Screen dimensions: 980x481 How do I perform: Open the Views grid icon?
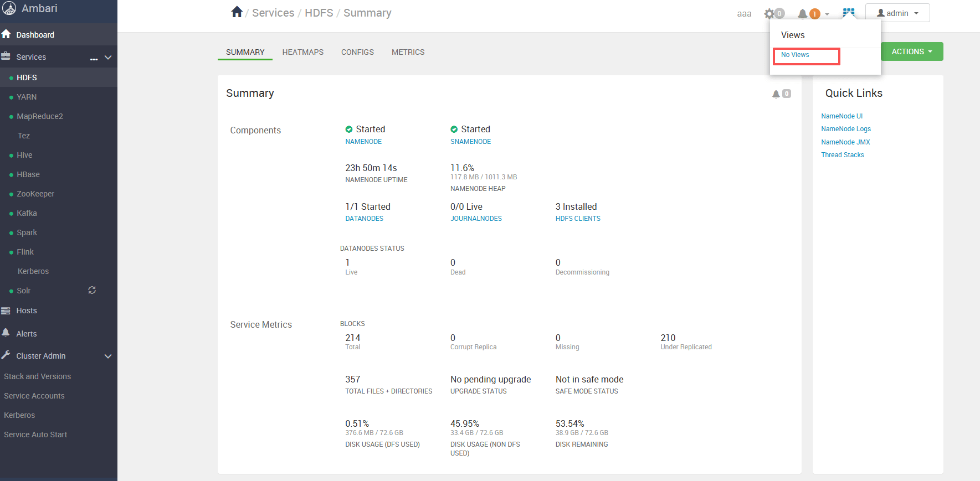(849, 13)
